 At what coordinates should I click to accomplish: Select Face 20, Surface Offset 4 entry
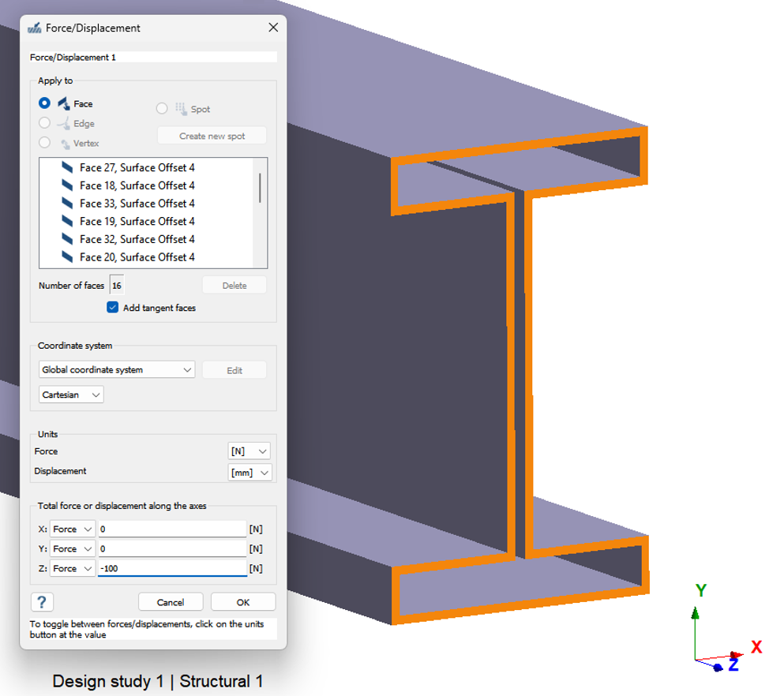point(137,257)
